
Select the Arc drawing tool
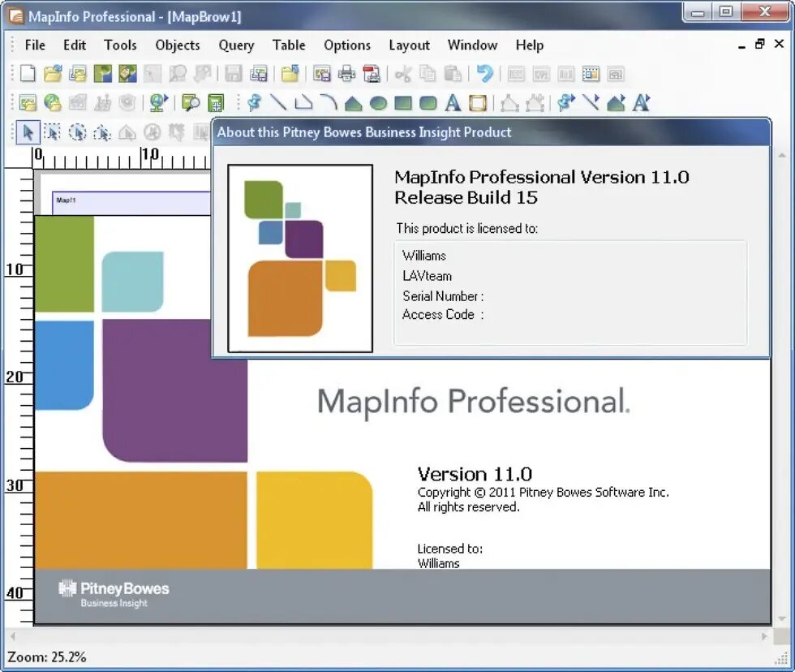(329, 102)
